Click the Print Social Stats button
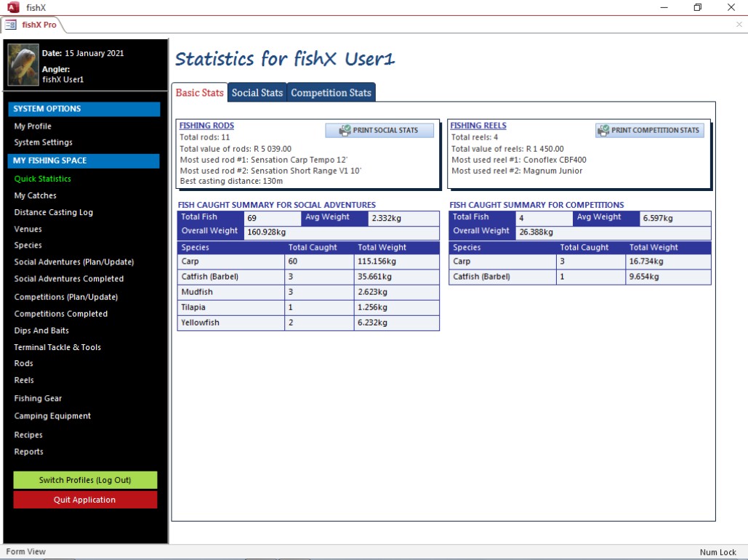The width and height of the screenshot is (748, 560). [379, 131]
